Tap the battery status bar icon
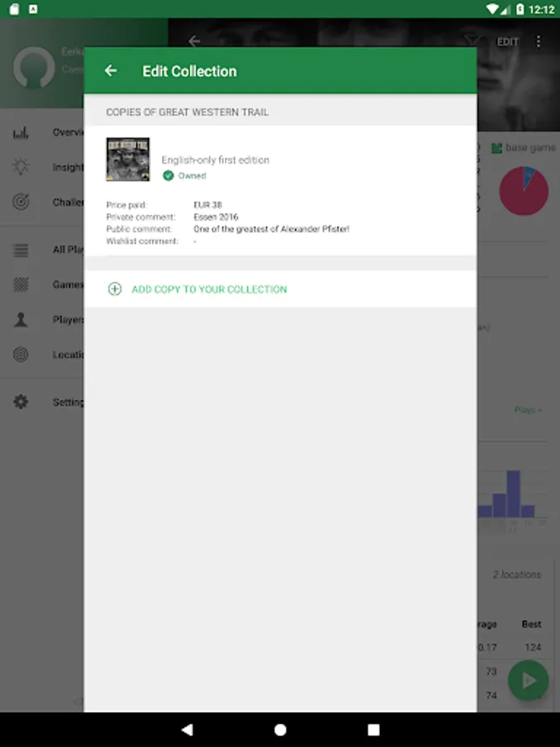This screenshot has width=560, height=747. (x=520, y=9)
